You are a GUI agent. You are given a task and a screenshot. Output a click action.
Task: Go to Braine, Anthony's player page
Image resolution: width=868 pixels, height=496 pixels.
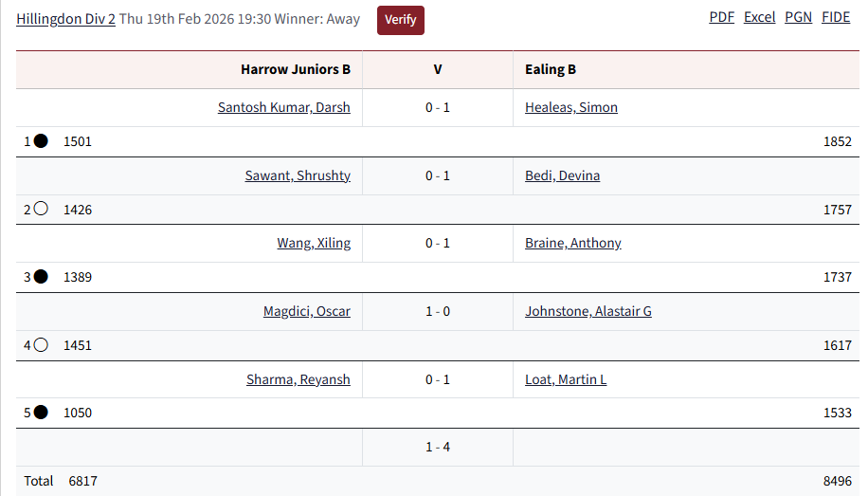[572, 243]
